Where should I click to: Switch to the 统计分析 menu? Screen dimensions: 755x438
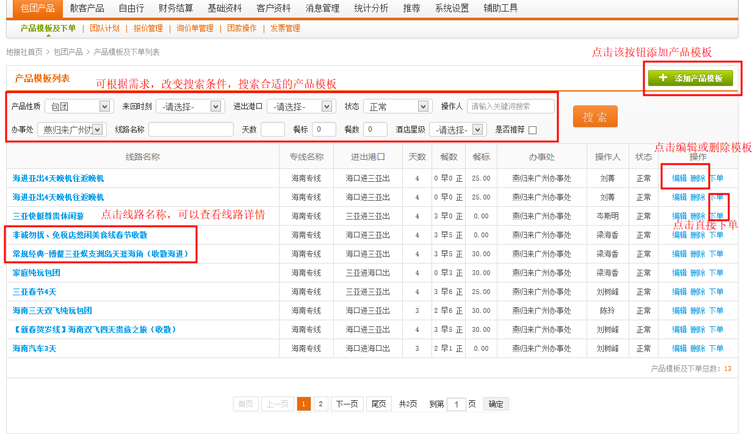[371, 8]
